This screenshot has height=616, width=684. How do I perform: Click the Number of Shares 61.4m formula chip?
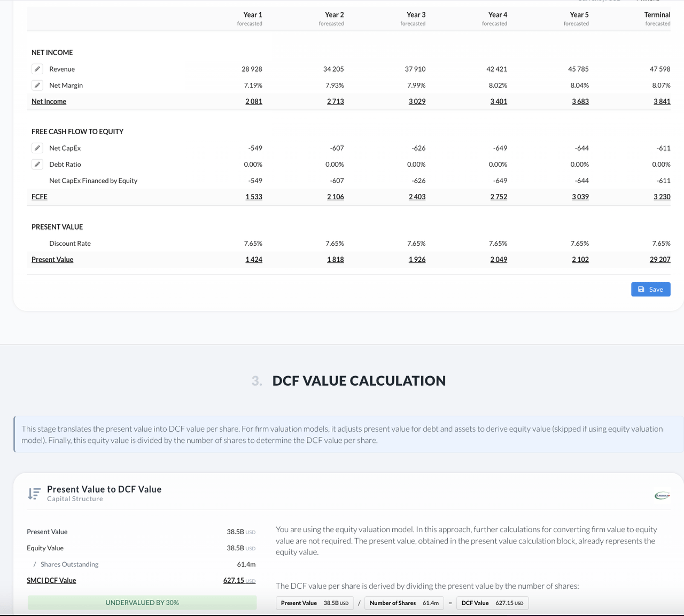[404, 603]
